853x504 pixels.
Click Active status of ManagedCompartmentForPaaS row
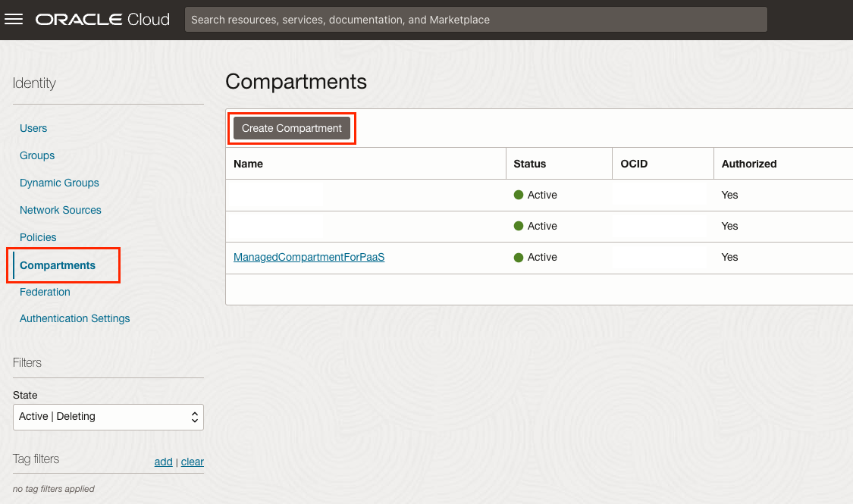(x=535, y=257)
